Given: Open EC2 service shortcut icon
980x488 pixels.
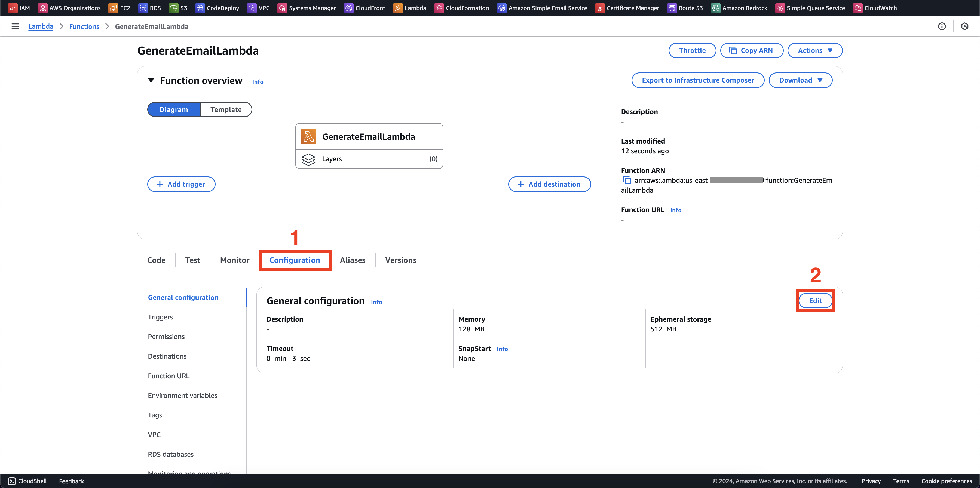Looking at the screenshot, I should coord(113,8).
